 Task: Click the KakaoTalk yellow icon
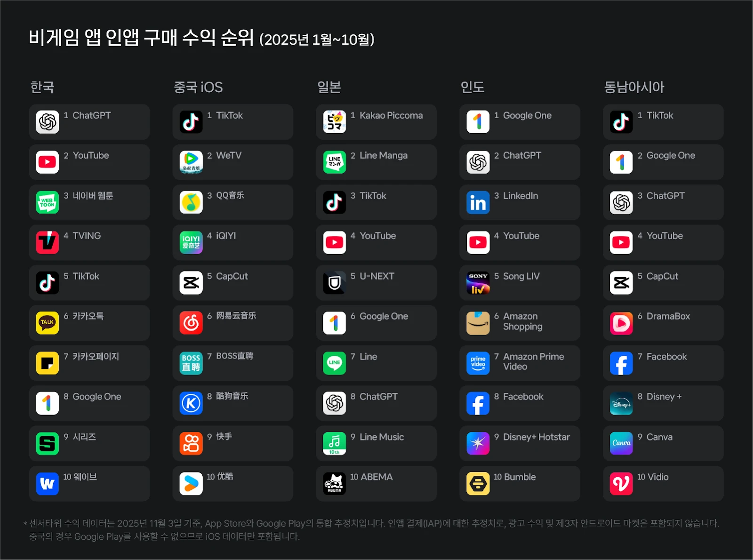(x=48, y=323)
